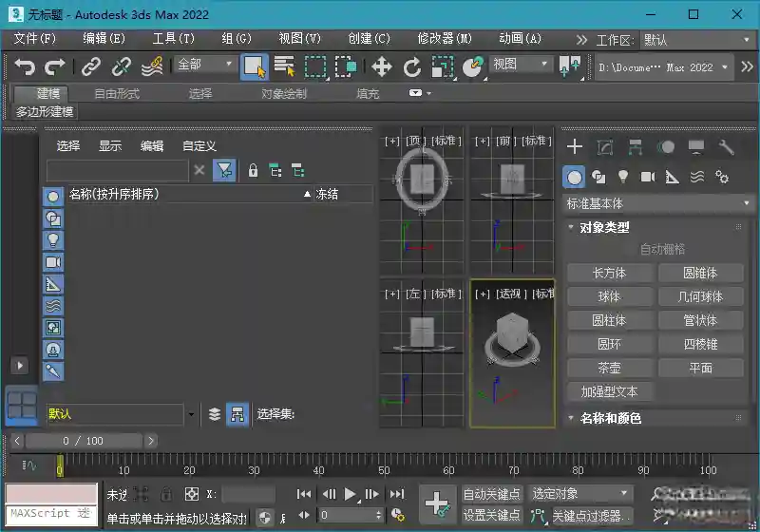Click the Unlink Selection icon
The width and height of the screenshot is (760, 532).
click(122, 66)
